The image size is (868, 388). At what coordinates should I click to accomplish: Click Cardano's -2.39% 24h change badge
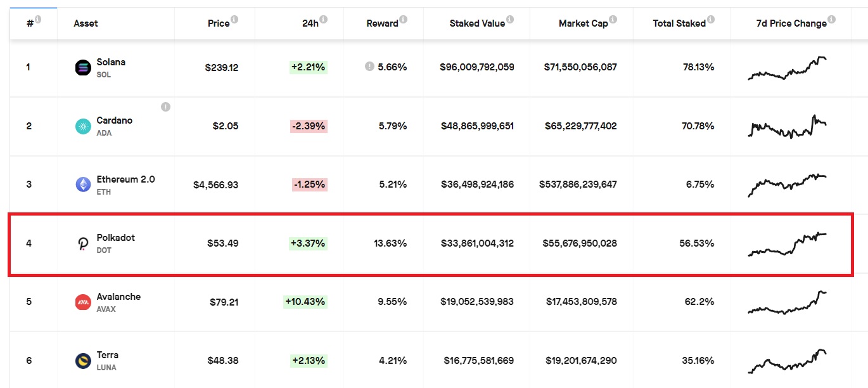pos(309,126)
